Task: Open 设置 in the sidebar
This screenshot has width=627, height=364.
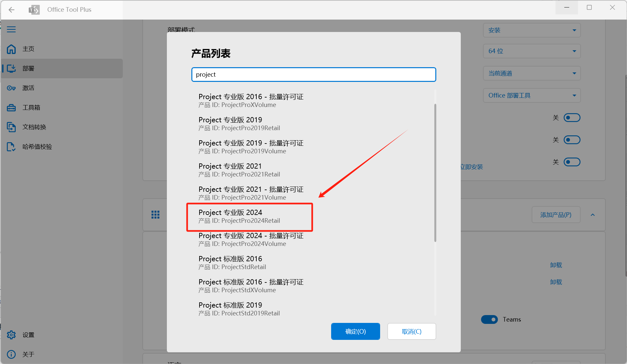Action: (x=62, y=335)
